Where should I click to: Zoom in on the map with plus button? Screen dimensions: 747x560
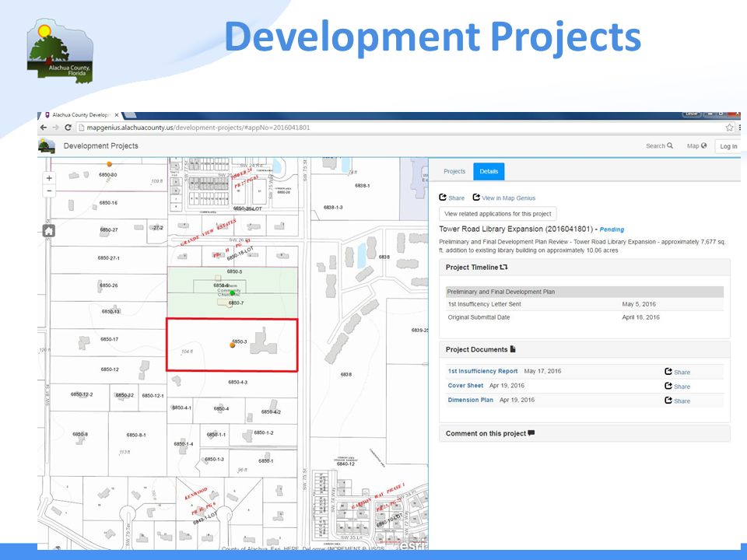49,179
